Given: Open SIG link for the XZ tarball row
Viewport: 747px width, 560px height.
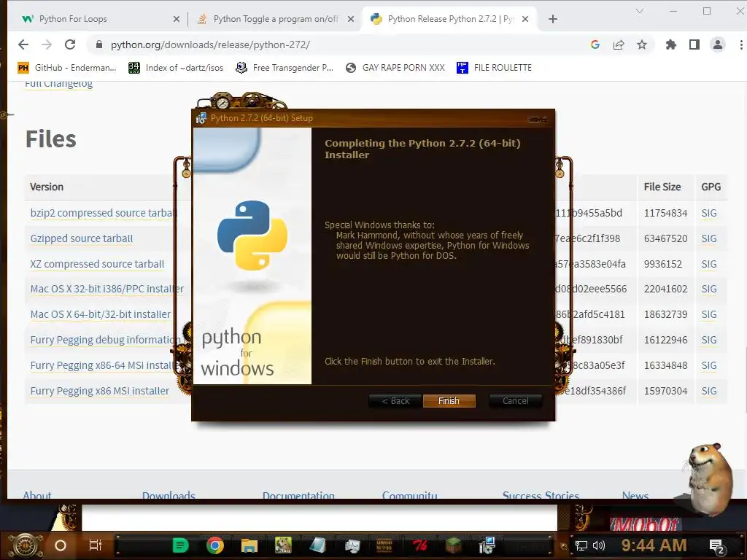Looking at the screenshot, I should click(709, 264).
